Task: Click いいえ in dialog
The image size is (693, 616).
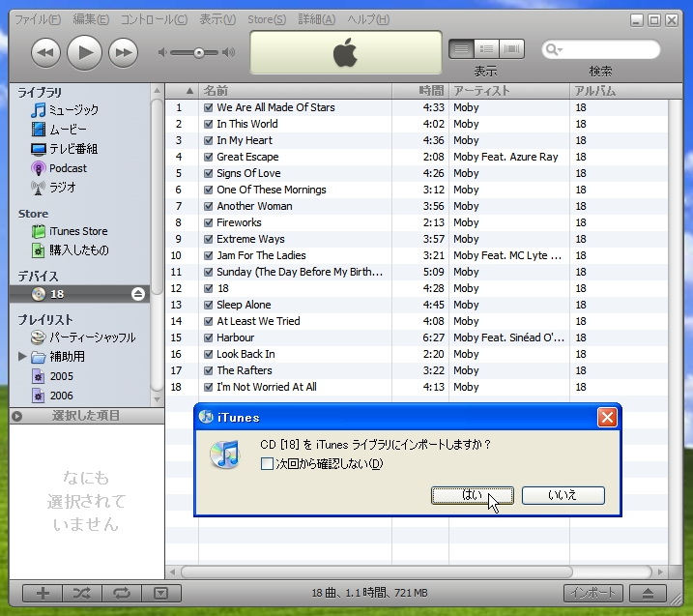Action: [x=563, y=495]
